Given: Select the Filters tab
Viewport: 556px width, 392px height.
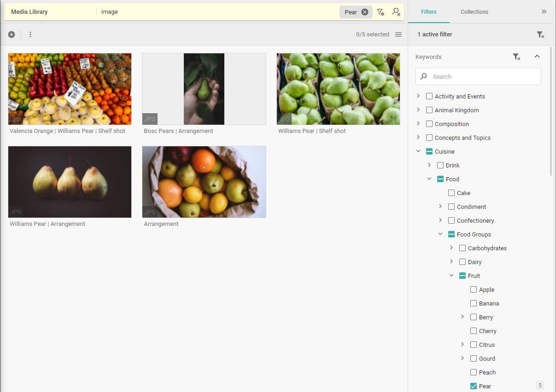Looking at the screenshot, I should coord(428,12).
